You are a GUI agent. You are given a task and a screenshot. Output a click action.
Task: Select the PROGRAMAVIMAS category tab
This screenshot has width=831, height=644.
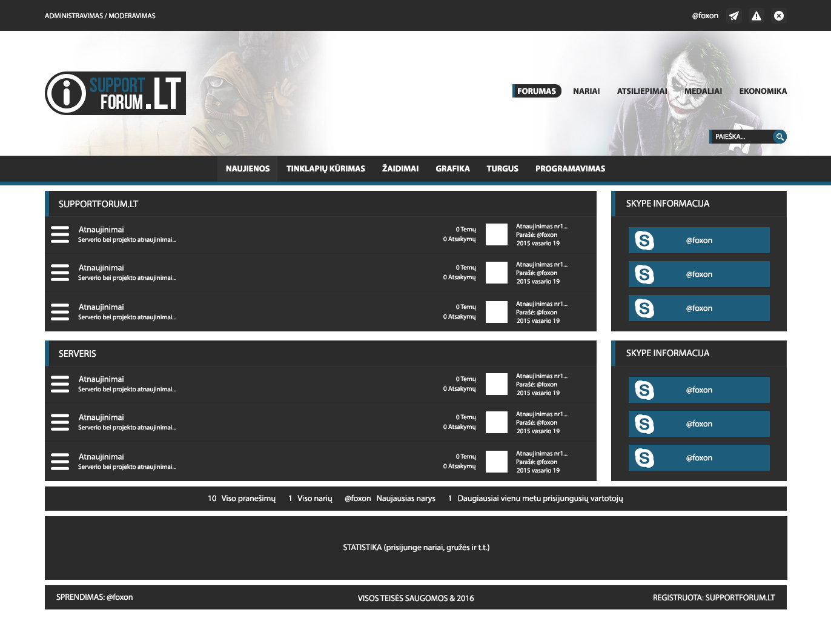tap(570, 168)
